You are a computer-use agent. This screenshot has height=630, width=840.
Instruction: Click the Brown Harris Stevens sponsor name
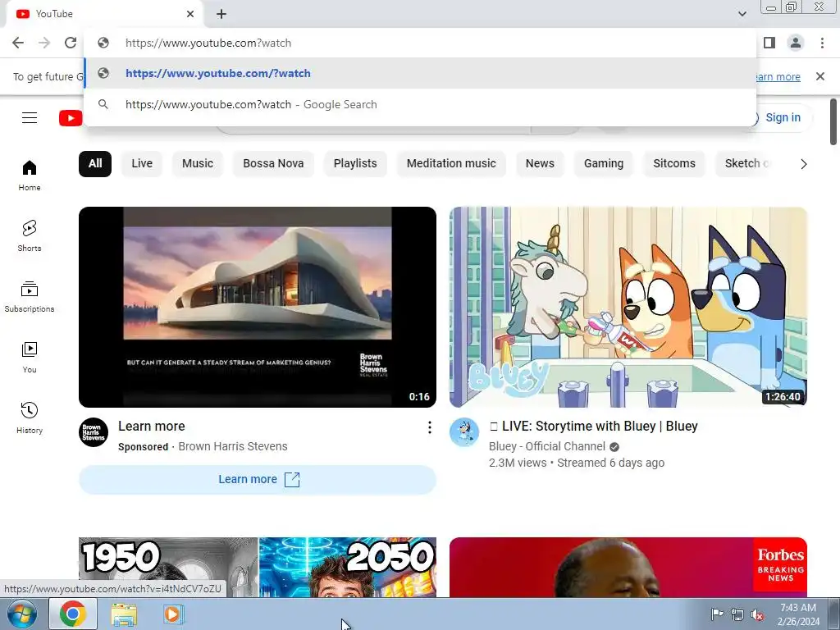tap(232, 446)
